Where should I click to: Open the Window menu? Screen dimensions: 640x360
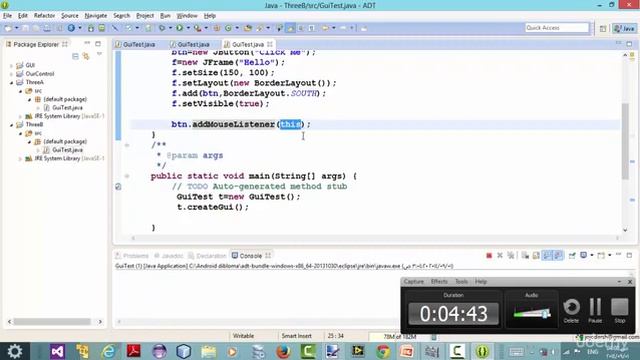(x=187, y=16)
